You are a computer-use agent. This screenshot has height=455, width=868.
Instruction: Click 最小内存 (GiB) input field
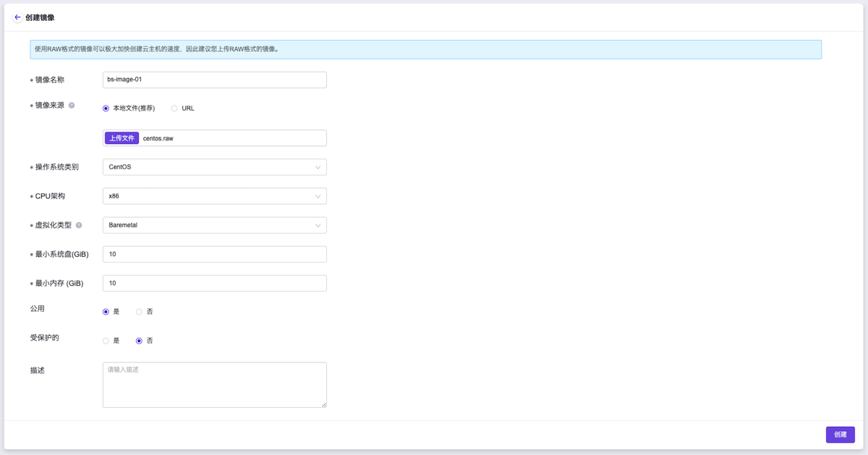tap(215, 283)
